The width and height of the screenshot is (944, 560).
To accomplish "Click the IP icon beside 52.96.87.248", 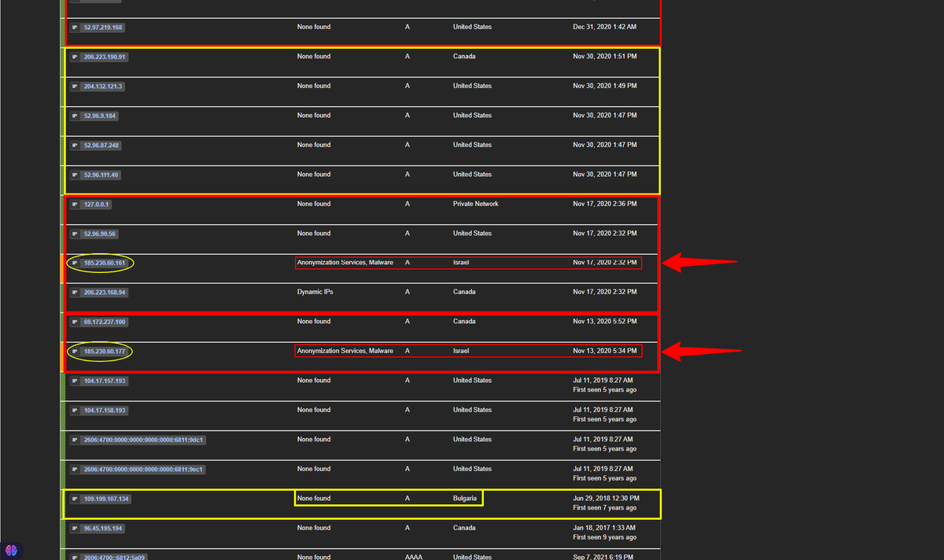I will 75,146.
